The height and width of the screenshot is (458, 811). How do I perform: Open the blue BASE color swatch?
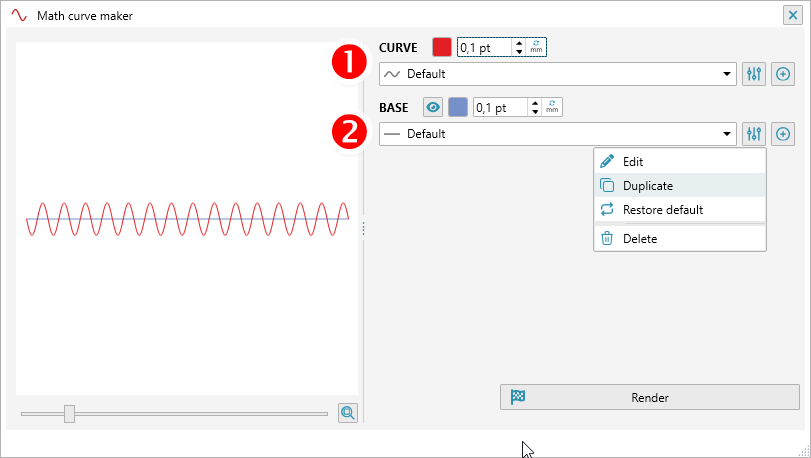[458, 108]
